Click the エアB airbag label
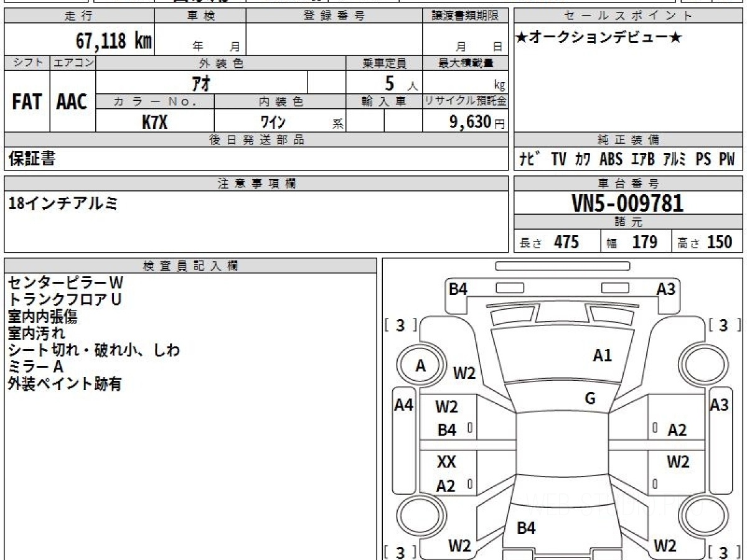This screenshot has width=747, height=560. (x=642, y=159)
